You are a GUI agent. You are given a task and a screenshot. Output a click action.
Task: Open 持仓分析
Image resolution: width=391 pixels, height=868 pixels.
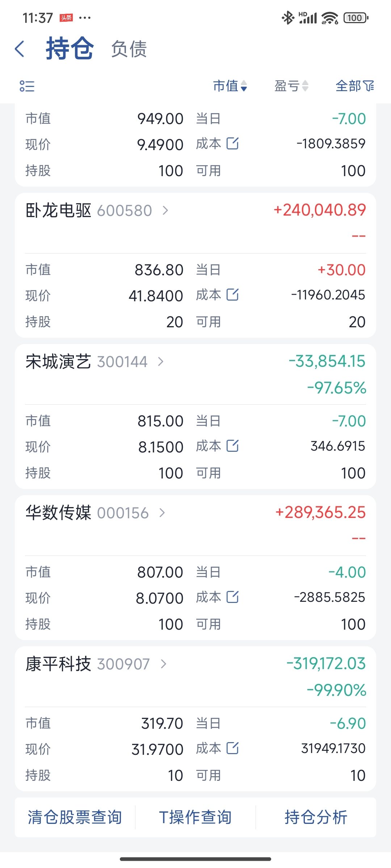pyautogui.click(x=316, y=817)
